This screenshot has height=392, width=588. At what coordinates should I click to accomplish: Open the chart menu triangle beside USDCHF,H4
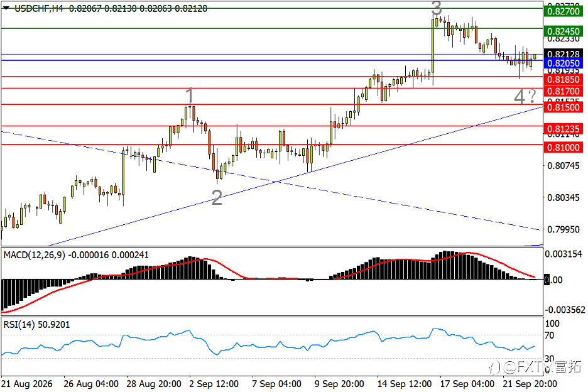tap(6, 8)
